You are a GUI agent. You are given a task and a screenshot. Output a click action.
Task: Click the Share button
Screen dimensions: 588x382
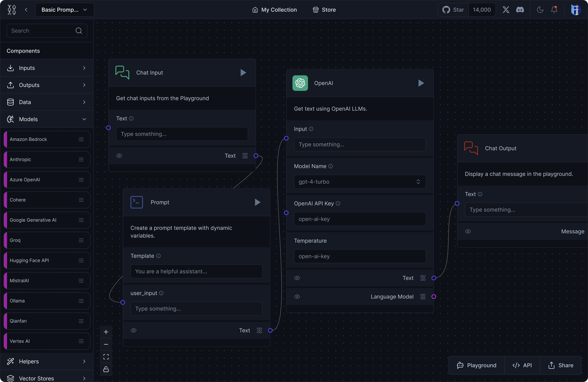[561, 365]
